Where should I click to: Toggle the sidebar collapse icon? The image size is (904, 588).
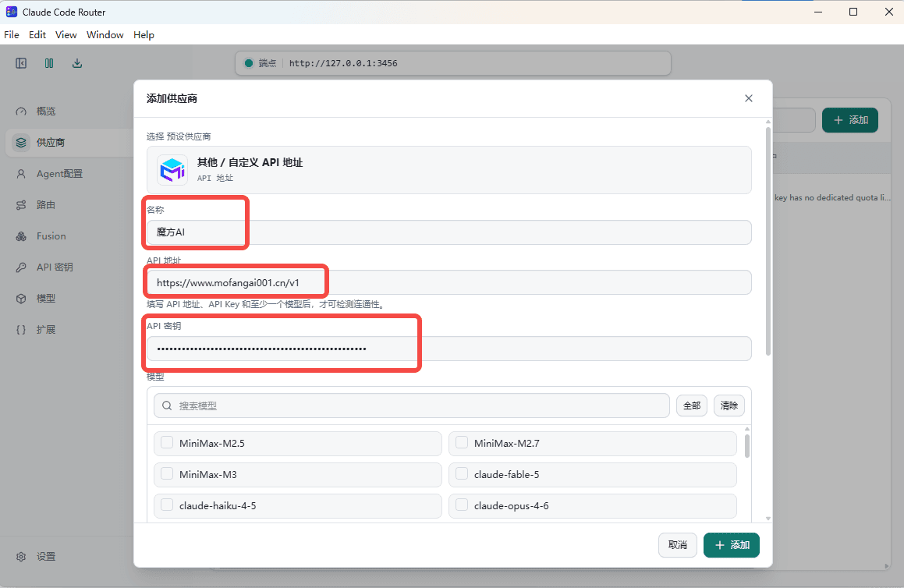21,63
